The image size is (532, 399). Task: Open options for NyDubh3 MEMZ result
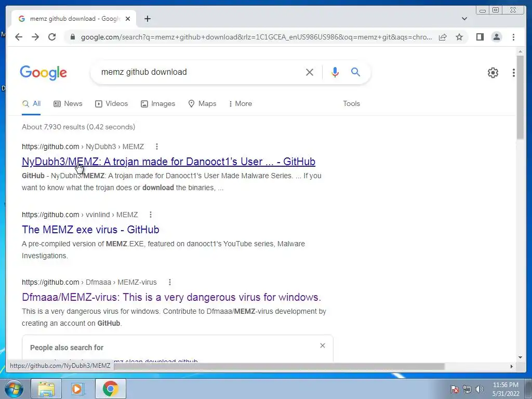click(x=156, y=147)
